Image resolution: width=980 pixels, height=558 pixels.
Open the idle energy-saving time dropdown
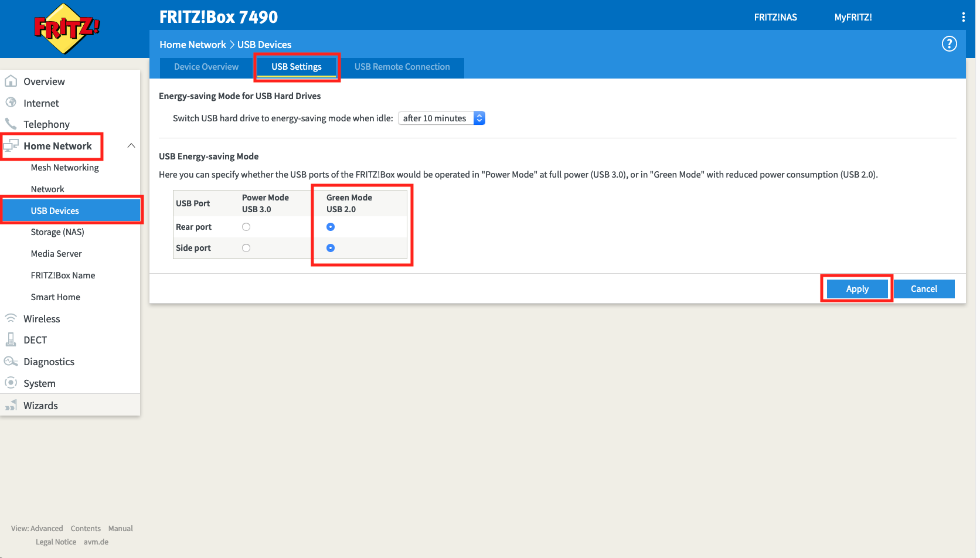pos(441,118)
